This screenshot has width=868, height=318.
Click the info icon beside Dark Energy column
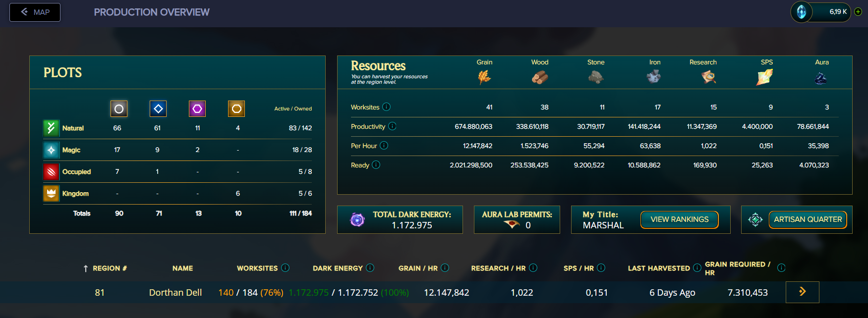[x=370, y=268]
